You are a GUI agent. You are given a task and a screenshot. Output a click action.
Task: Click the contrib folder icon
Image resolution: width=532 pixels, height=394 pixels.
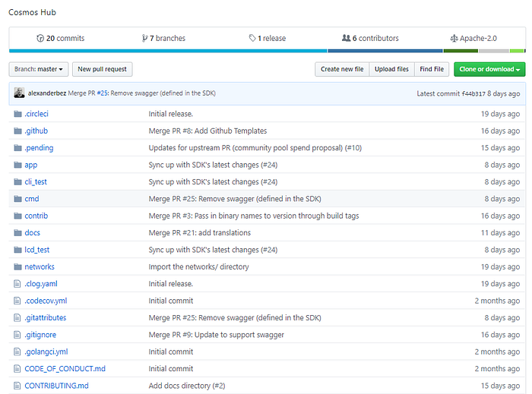(x=17, y=216)
